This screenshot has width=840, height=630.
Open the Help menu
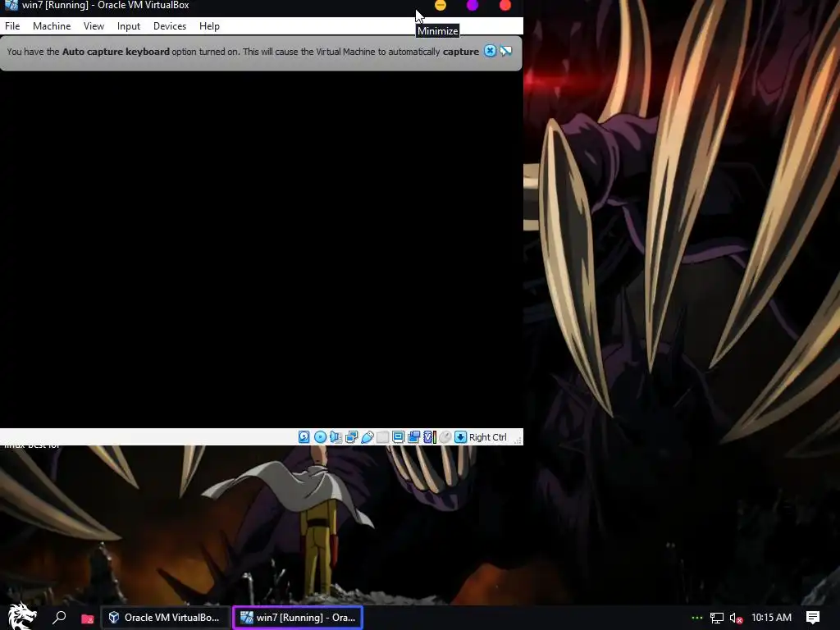[x=209, y=26]
